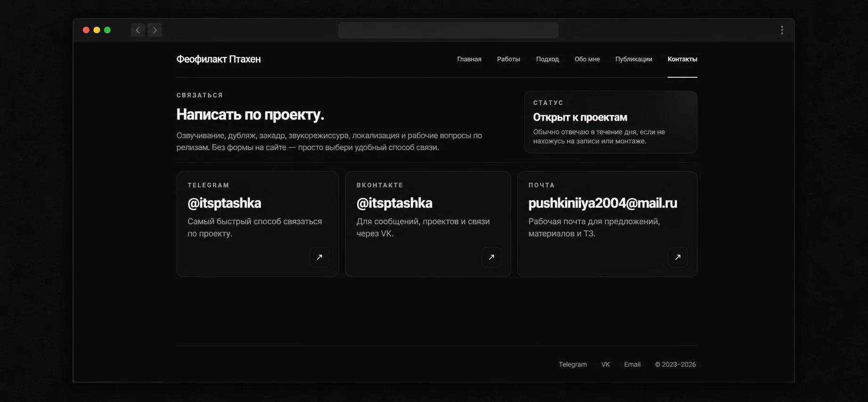Go to the Главная page
Viewport: 868px width, 402px height.
[x=469, y=59]
